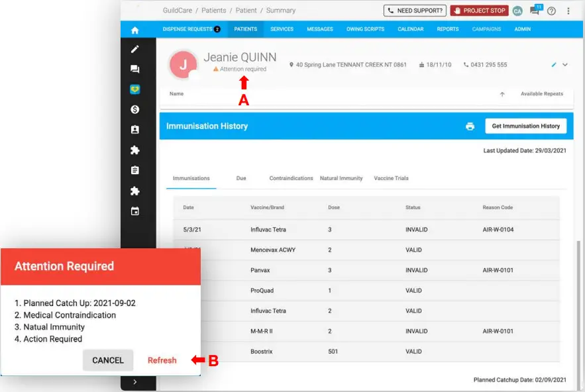The image size is (585, 392).
Task: Open the CA user avatar
Action: click(x=517, y=11)
